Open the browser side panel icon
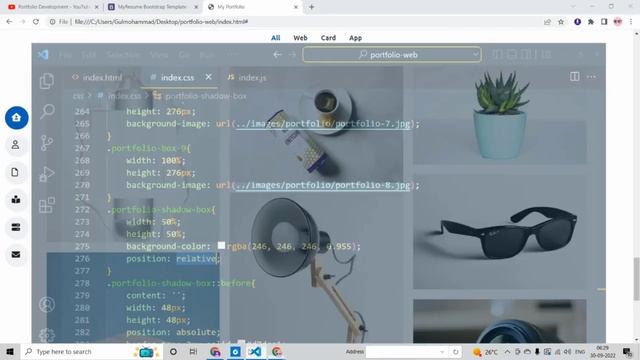This screenshot has height=360, width=640. (604, 22)
